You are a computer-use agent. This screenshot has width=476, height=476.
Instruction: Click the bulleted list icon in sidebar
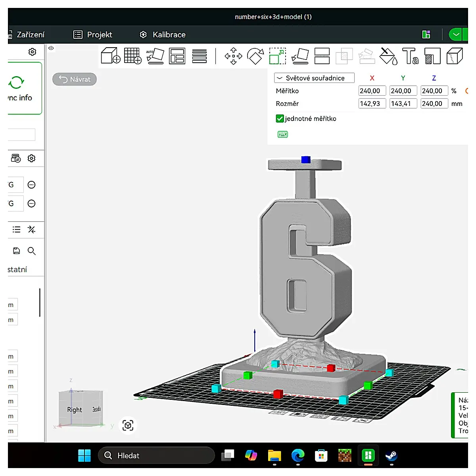click(16, 229)
